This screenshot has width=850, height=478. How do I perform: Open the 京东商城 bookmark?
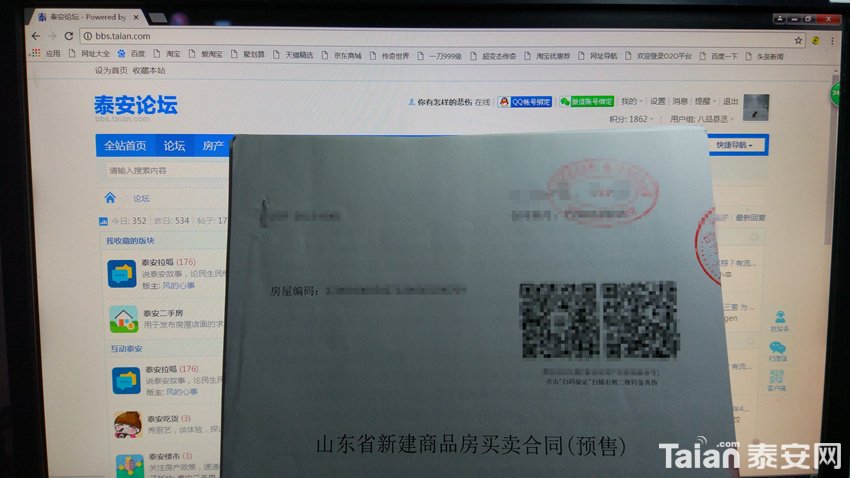pos(342,55)
